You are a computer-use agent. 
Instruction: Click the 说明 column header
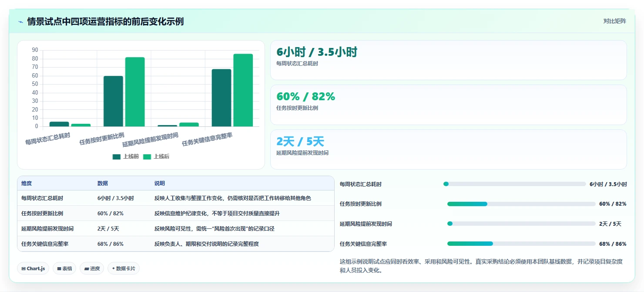160,183
